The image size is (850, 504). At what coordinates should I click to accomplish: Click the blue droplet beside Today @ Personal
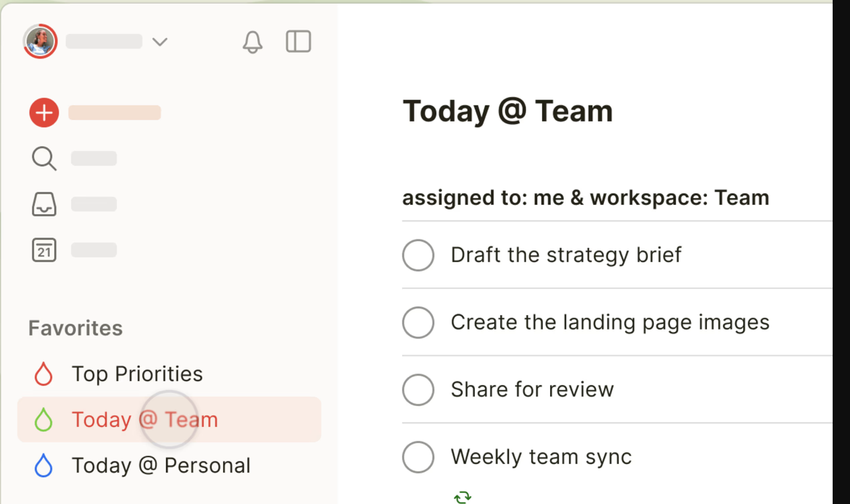pyautogui.click(x=44, y=465)
